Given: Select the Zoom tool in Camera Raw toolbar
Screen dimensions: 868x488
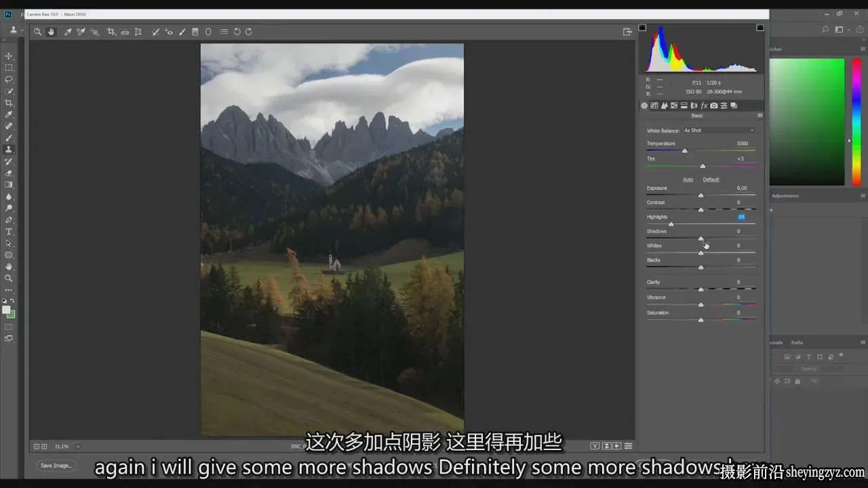Looking at the screenshot, I should click(38, 32).
